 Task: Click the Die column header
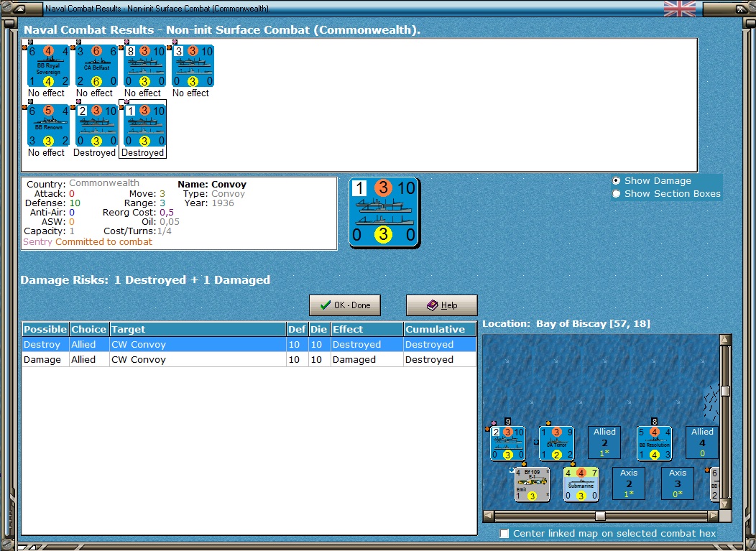click(x=318, y=329)
